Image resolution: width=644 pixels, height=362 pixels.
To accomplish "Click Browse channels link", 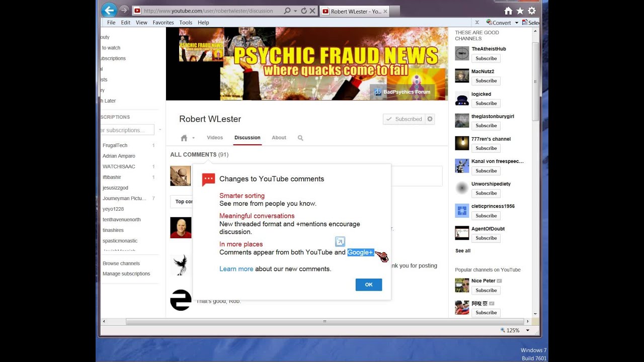I will (121, 263).
